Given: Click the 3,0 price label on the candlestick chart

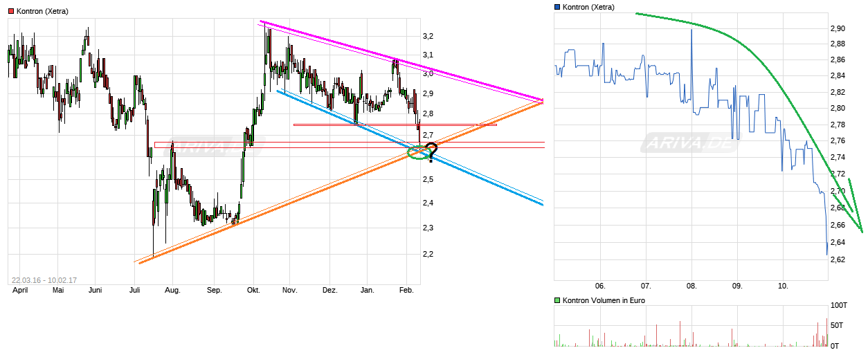Looking at the screenshot, I should (428, 73).
